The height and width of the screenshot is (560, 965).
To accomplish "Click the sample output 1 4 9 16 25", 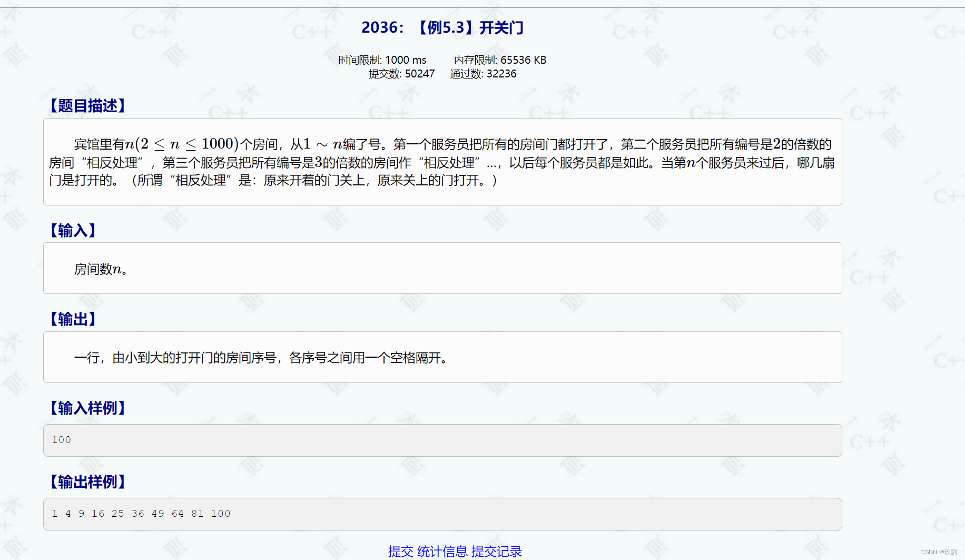I will point(141,514).
